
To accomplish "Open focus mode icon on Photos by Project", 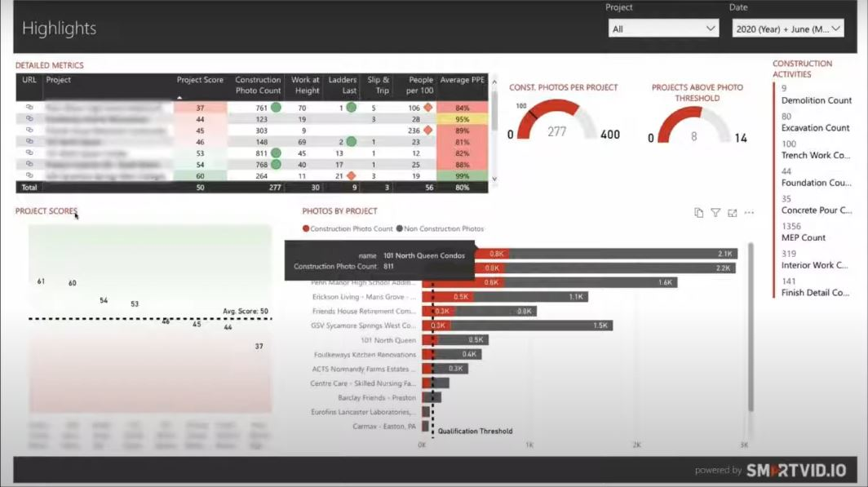I will point(733,213).
